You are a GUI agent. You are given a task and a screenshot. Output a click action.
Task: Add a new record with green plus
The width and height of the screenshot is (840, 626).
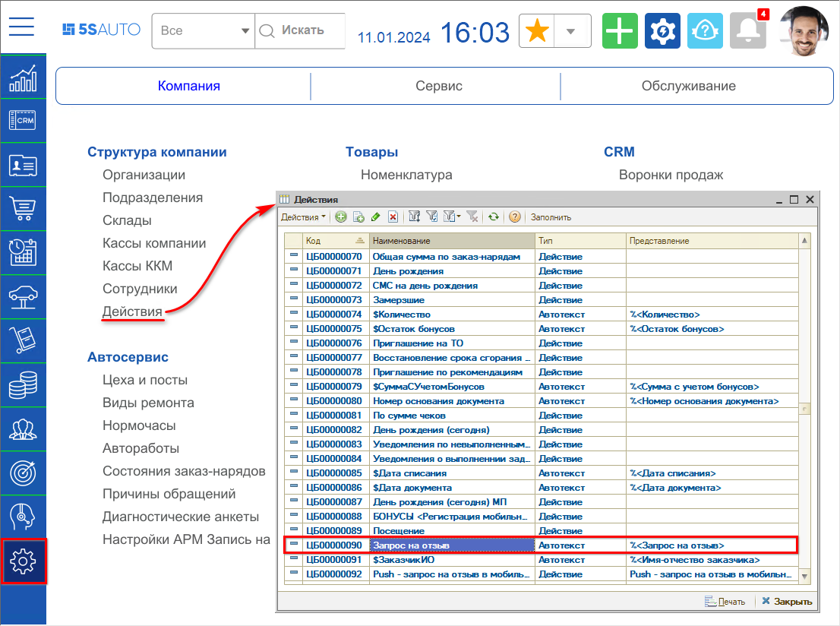341,217
